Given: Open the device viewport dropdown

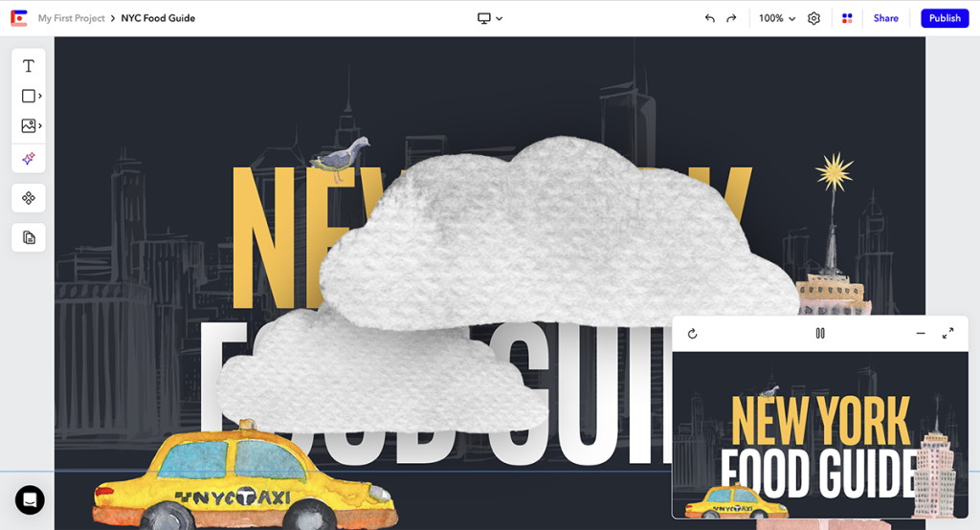Looking at the screenshot, I should point(490,18).
